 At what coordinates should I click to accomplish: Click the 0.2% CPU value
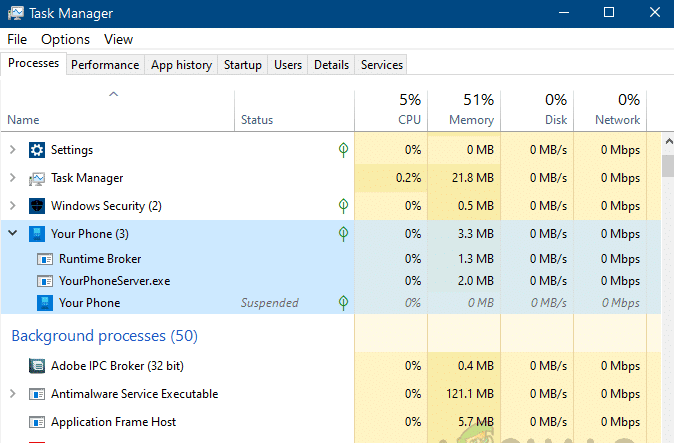[408, 178]
